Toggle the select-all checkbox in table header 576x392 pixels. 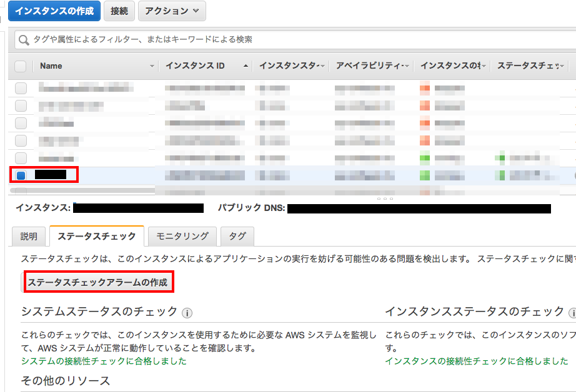tap(21, 66)
